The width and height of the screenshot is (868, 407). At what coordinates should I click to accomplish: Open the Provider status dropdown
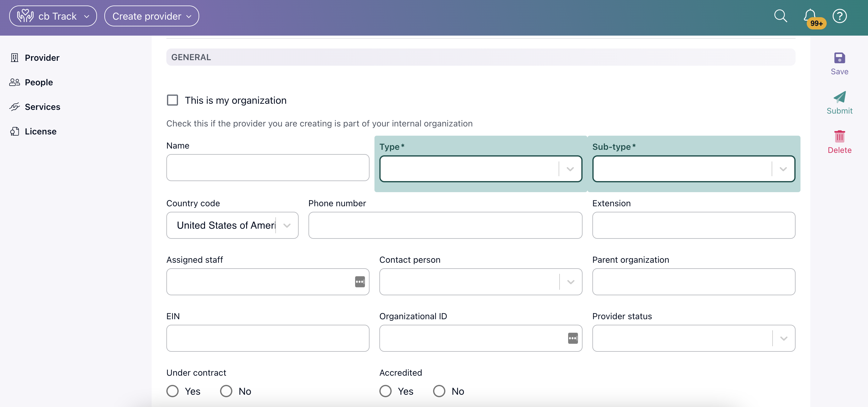694,338
